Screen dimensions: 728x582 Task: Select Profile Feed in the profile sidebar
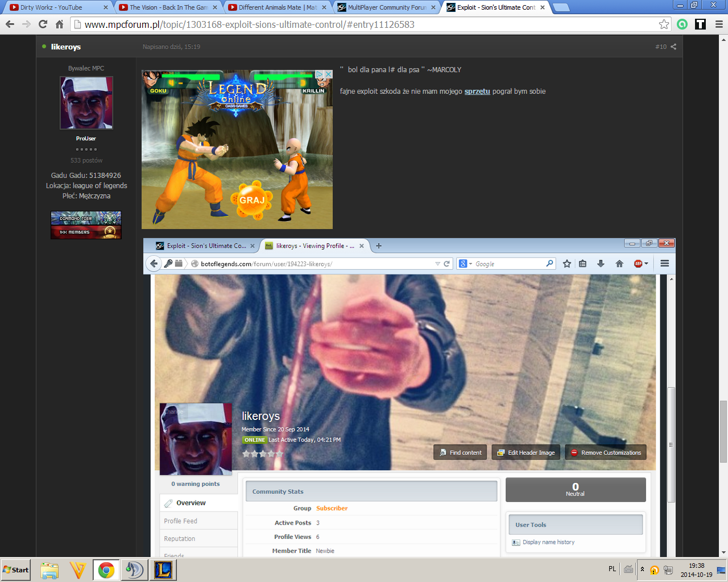click(x=199, y=521)
